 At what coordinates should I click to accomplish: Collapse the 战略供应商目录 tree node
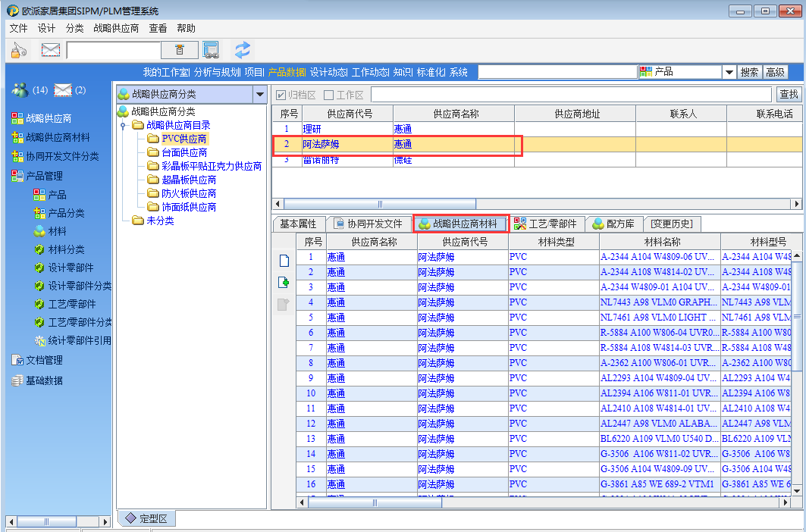point(123,126)
